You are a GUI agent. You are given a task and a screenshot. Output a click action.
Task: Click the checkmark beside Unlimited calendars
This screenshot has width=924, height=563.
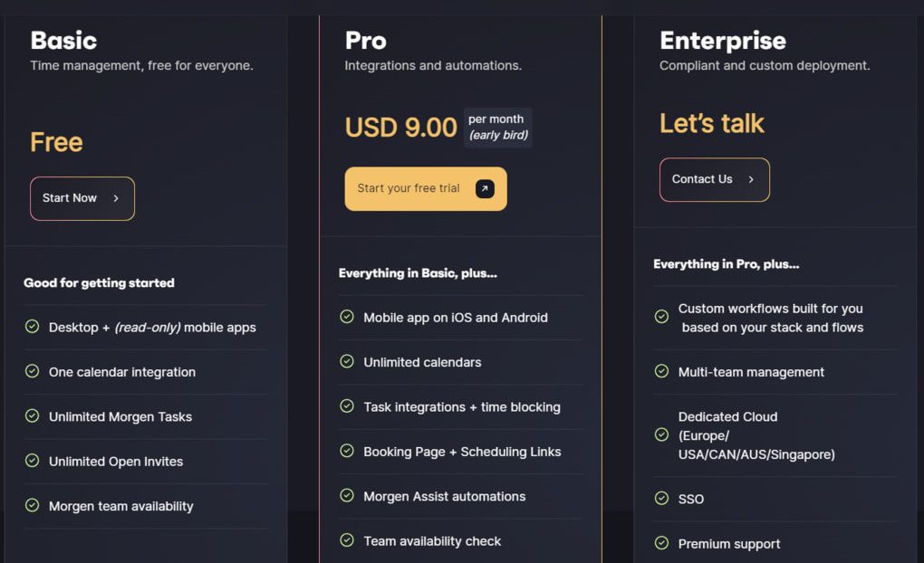pyautogui.click(x=347, y=362)
